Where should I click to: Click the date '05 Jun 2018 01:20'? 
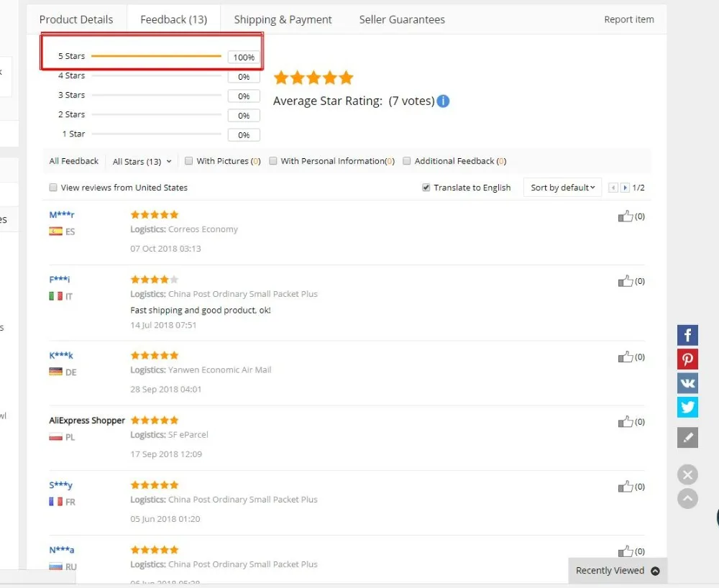[x=165, y=519]
